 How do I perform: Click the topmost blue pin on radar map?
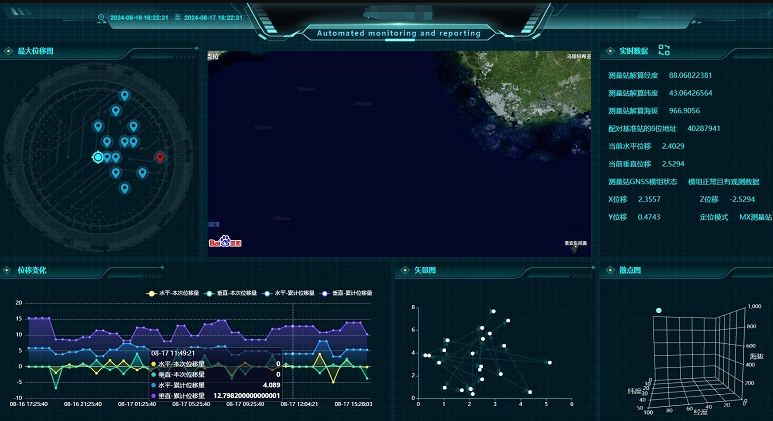coord(124,96)
